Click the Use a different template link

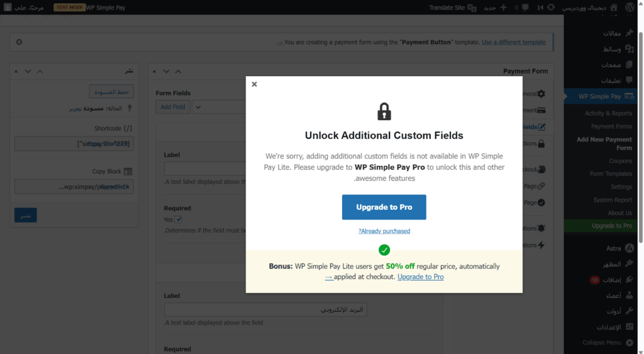point(513,42)
